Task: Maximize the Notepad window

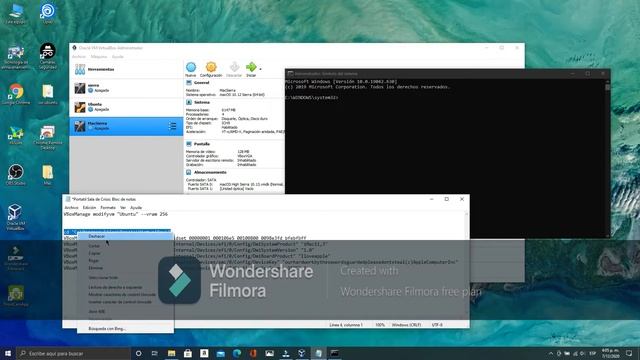Action: (x=447, y=199)
